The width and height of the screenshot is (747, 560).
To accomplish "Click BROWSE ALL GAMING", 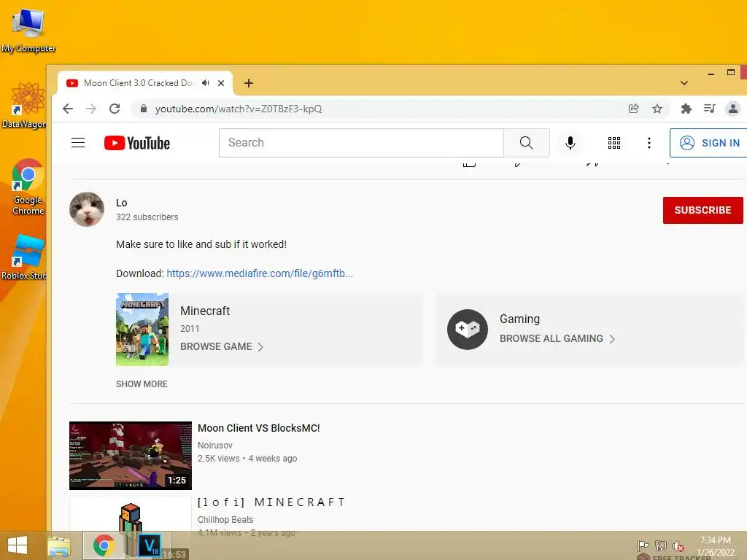I will [x=557, y=338].
